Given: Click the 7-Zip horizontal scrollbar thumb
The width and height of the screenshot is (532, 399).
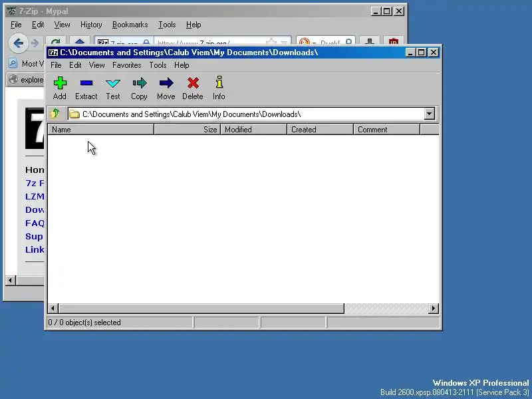Looking at the screenshot, I should click(201, 309).
